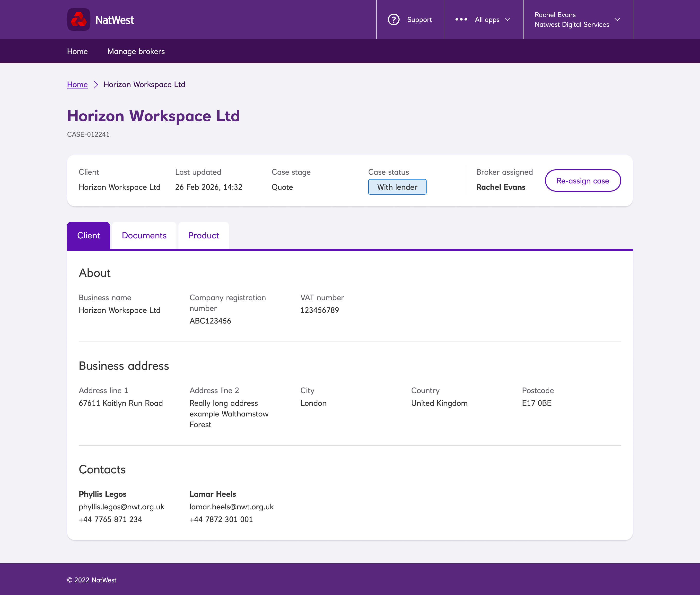Viewport: 700px width, 595px height.
Task: Expand the Rachel Evans account menu chevron
Action: click(617, 19)
